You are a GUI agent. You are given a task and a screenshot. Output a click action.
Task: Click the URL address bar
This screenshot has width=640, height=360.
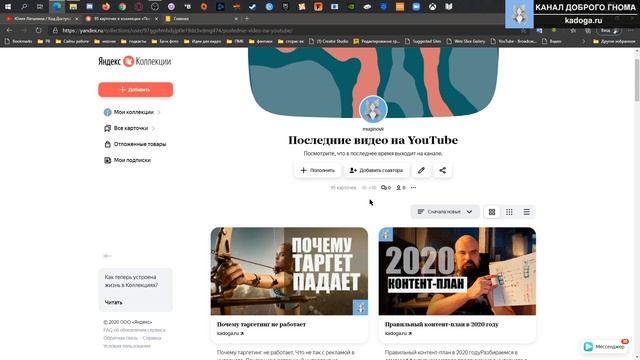(x=286, y=31)
